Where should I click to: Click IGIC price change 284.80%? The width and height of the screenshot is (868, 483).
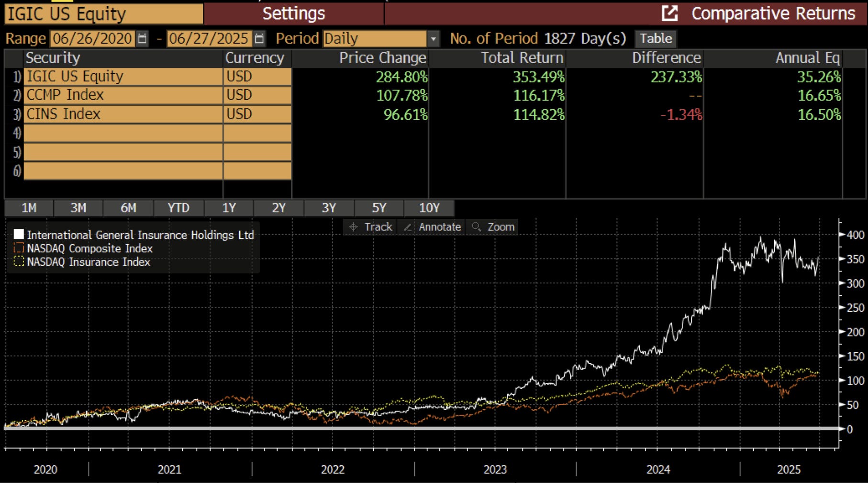[x=401, y=77]
